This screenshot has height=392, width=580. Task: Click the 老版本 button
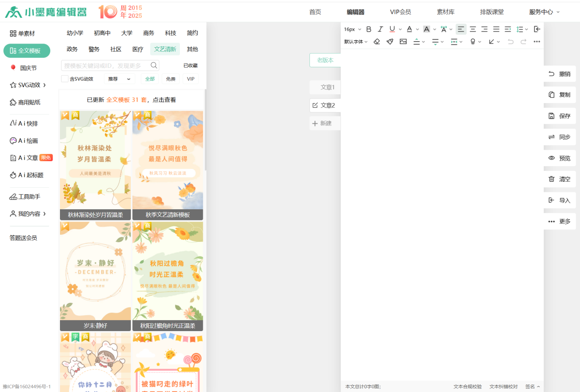(325, 60)
